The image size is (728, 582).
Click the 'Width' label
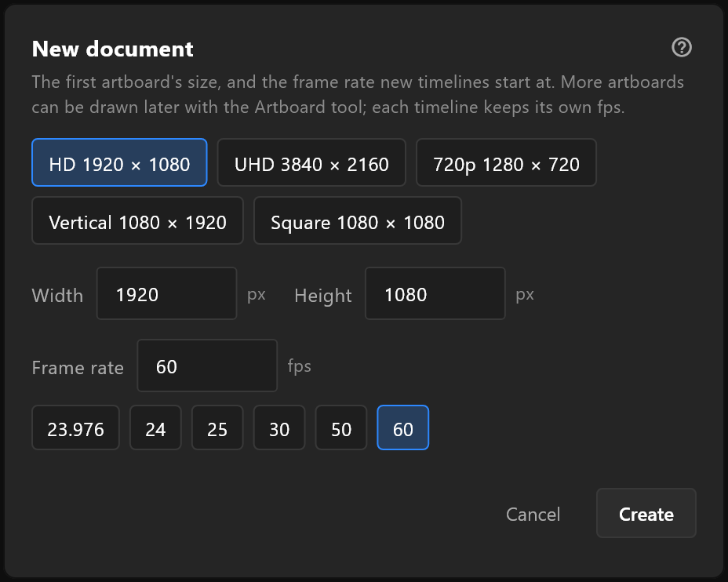click(x=57, y=296)
